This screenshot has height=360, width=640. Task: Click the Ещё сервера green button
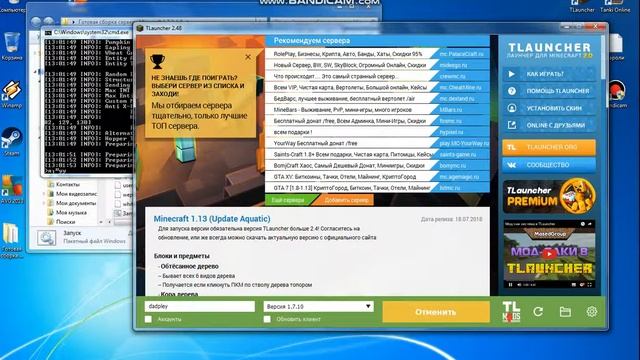click(289, 200)
